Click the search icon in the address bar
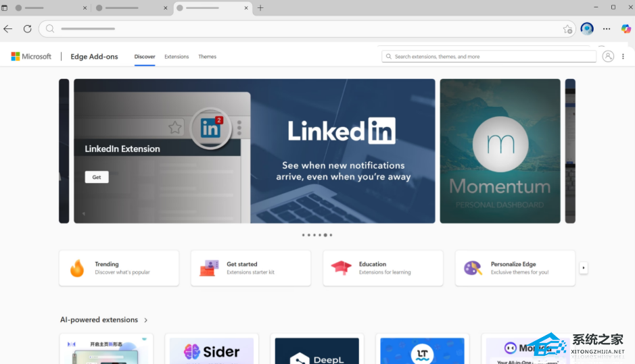 pos(50,29)
